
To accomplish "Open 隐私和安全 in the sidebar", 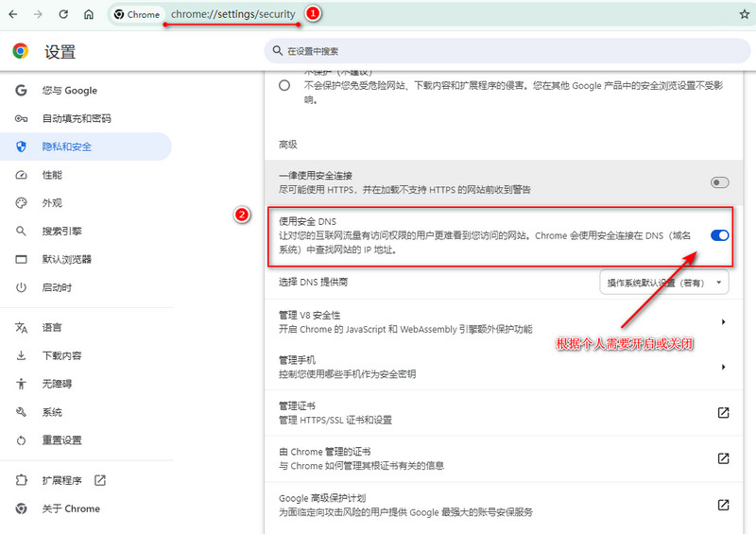I will 66,146.
